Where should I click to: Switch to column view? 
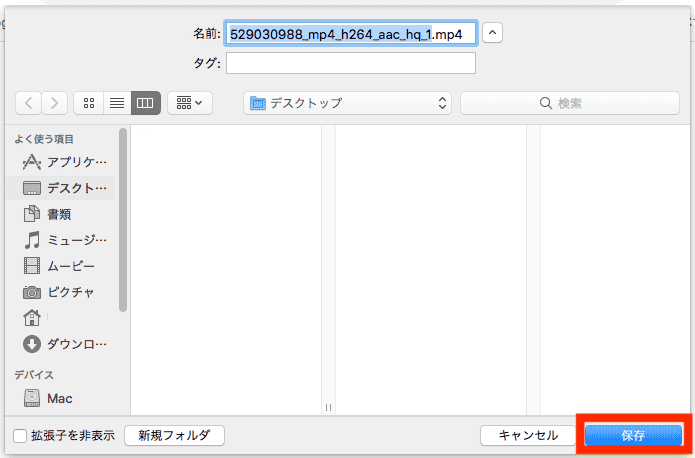[145, 103]
